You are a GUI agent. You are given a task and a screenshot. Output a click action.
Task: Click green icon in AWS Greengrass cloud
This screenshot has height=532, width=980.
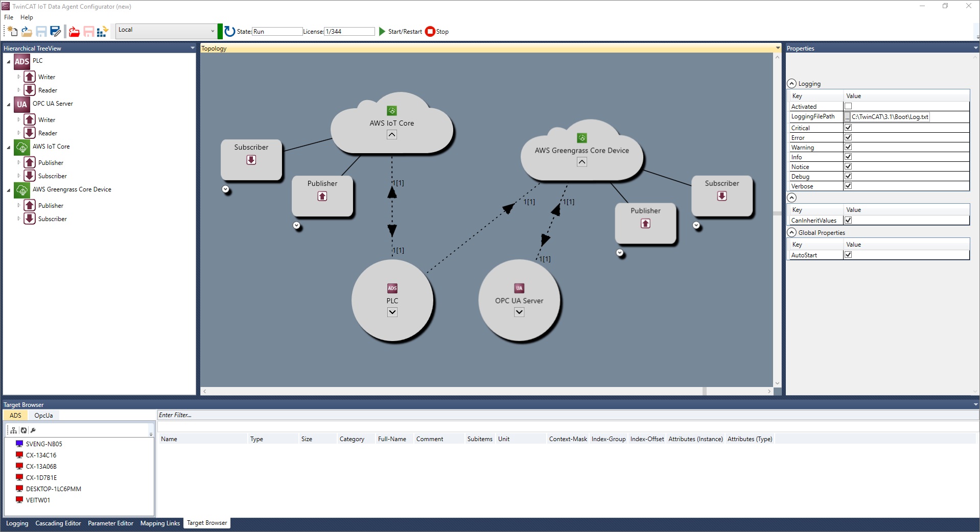[582, 138]
